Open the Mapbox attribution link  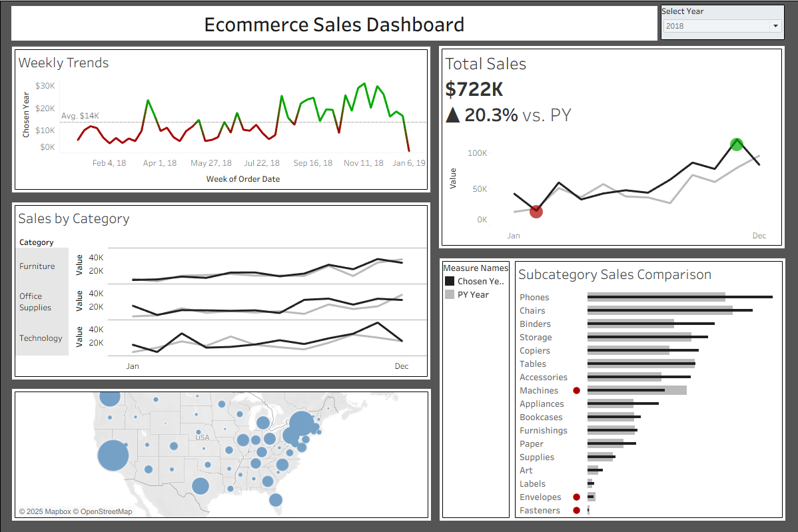click(45, 511)
